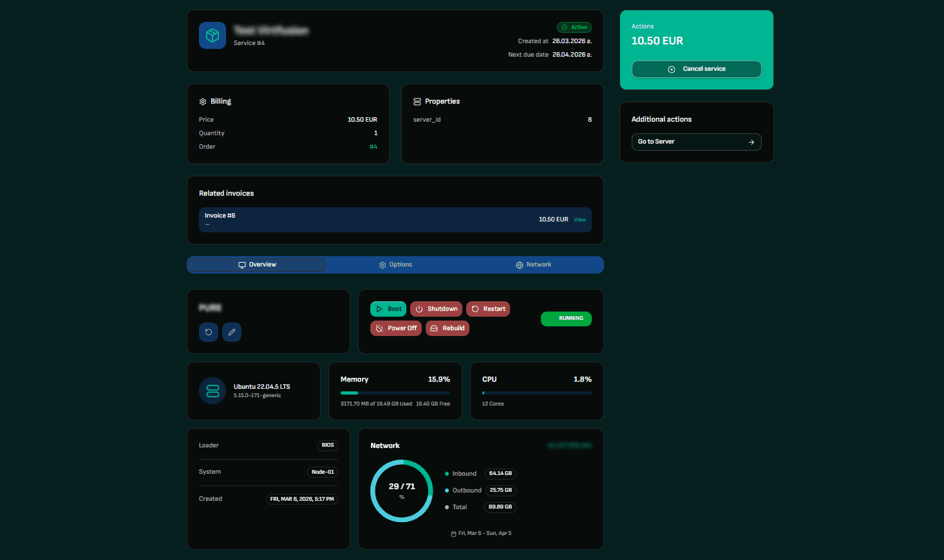
Task: Open the Network tab
Action: coord(534,264)
